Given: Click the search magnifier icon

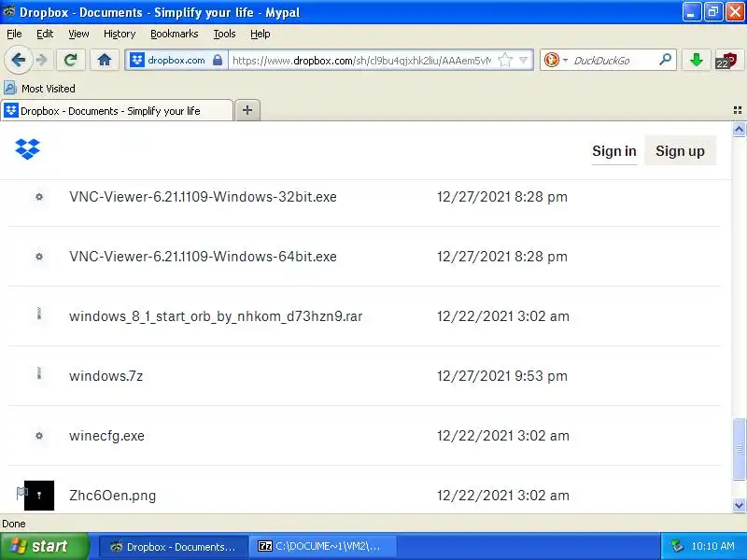Looking at the screenshot, I should (x=665, y=60).
